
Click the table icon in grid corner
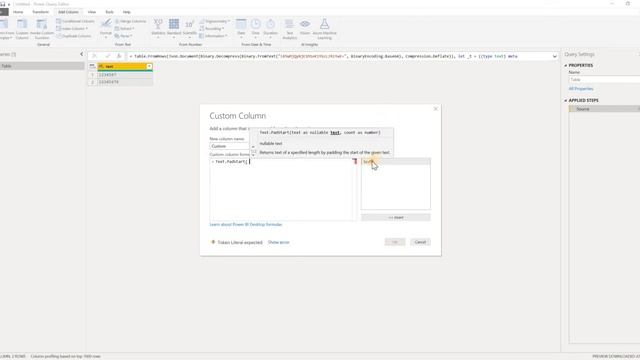(x=92, y=66)
